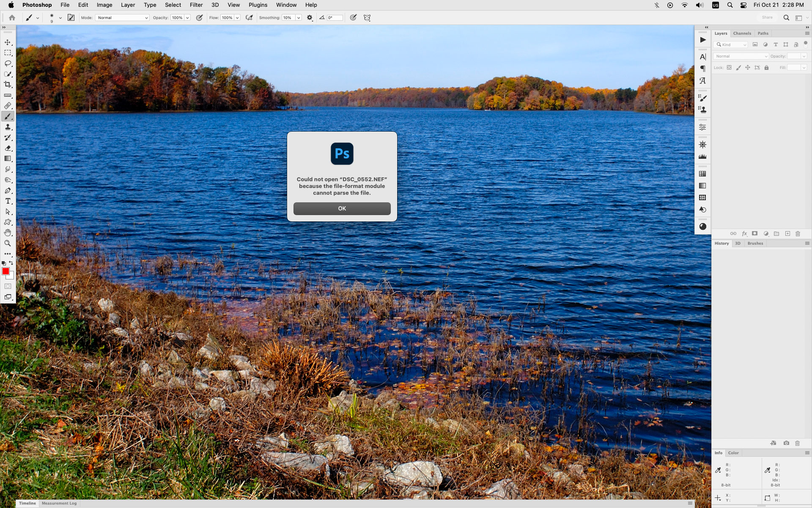Open the brush Mode dropdown
The width and height of the screenshot is (812, 508).
(x=123, y=18)
